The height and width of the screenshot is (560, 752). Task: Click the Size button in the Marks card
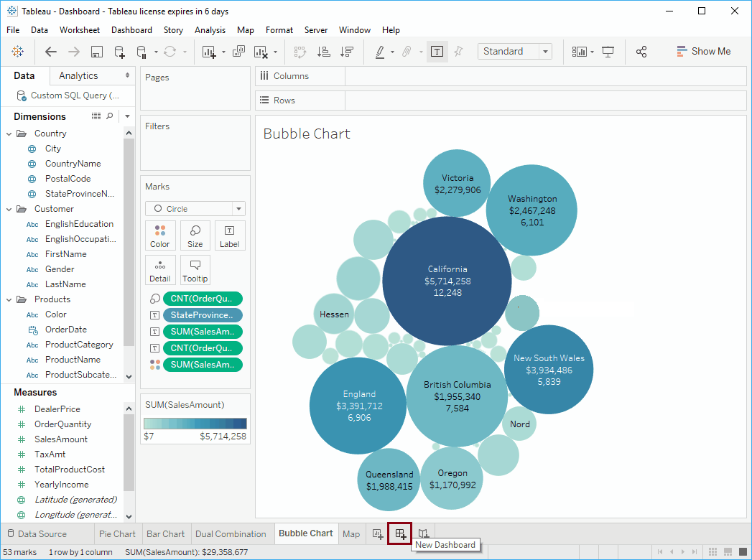coord(195,235)
